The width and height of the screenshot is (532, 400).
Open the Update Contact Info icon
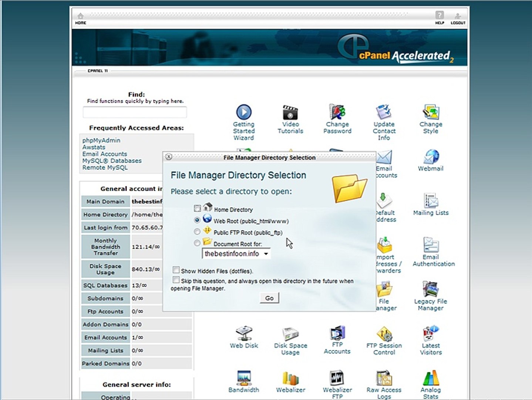click(384, 112)
